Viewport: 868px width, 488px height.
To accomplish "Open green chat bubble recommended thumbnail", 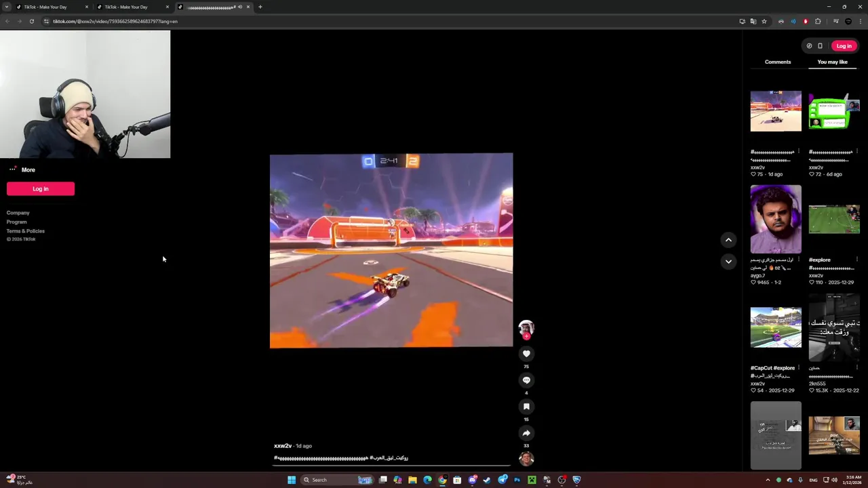I will click(834, 111).
